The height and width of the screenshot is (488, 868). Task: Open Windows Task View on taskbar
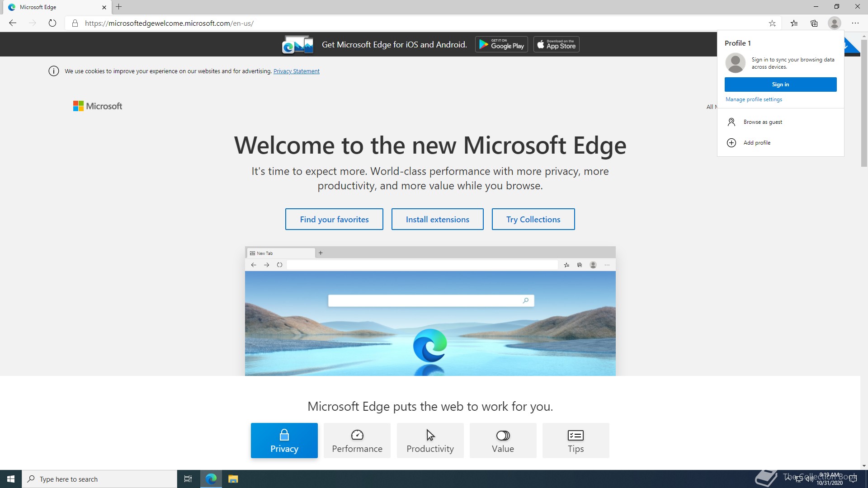(x=188, y=479)
